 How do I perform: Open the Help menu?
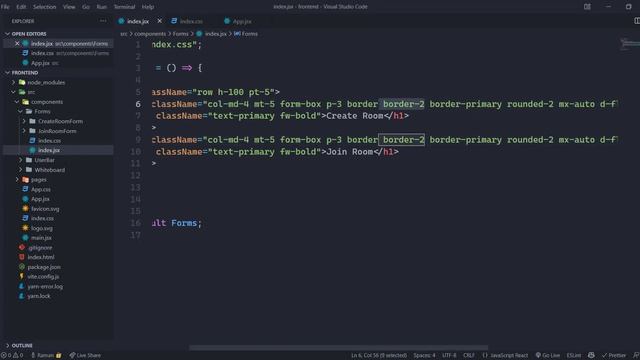[148, 7]
